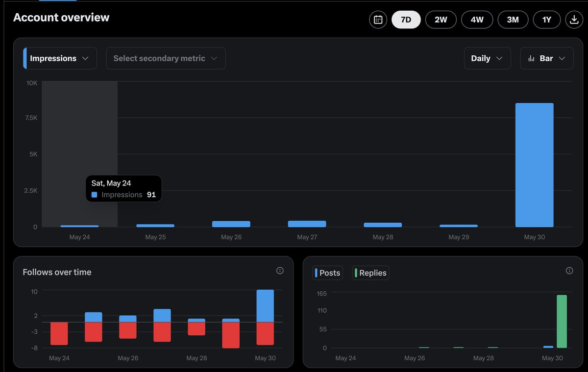Click the 2.5K y-axis label
Viewport: 588px width, 372px height.
click(x=30, y=190)
